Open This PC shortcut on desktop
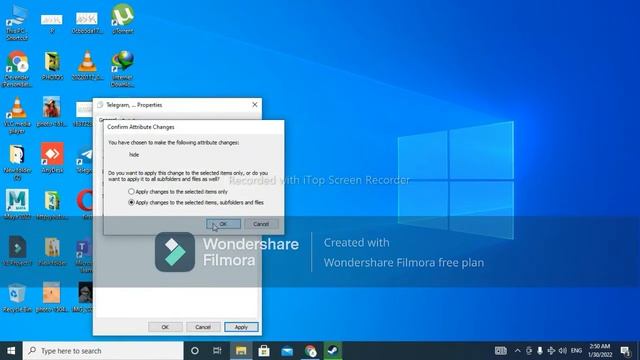 pyautogui.click(x=17, y=22)
